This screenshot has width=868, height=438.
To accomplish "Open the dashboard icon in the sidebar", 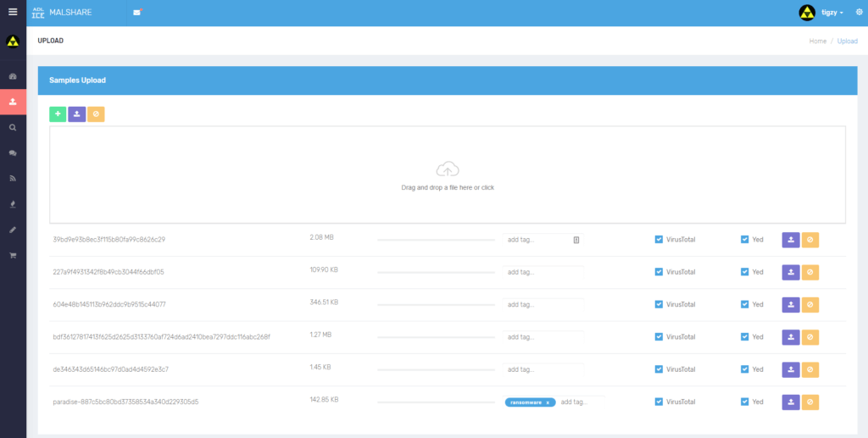I will (x=13, y=76).
